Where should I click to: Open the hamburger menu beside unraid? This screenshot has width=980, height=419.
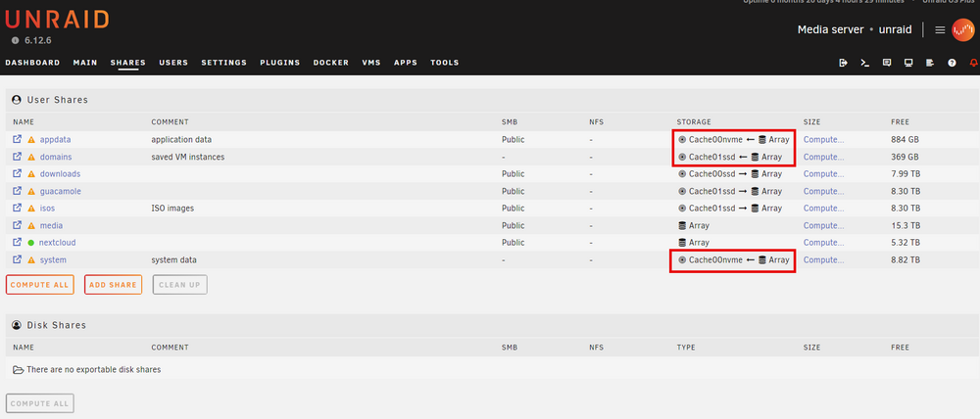coord(940,30)
